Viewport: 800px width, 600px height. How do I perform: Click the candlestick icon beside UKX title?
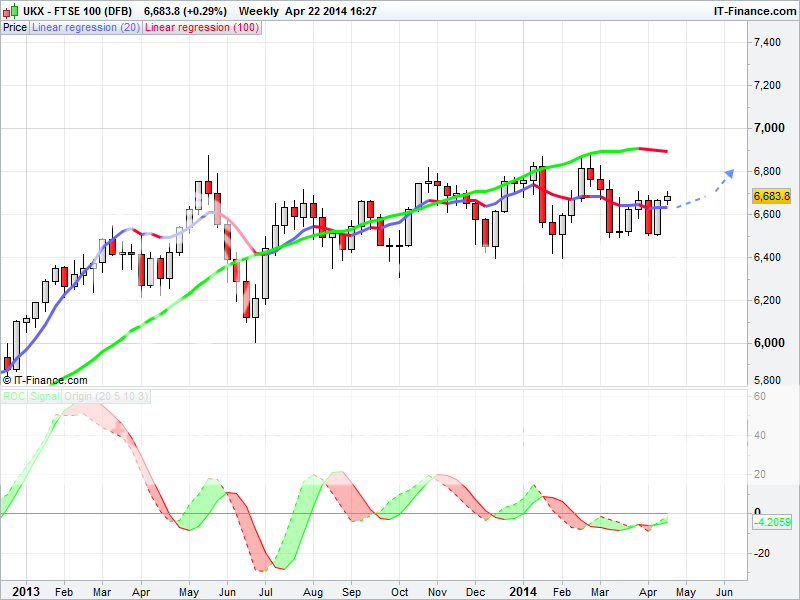pyautogui.click(x=10, y=11)
